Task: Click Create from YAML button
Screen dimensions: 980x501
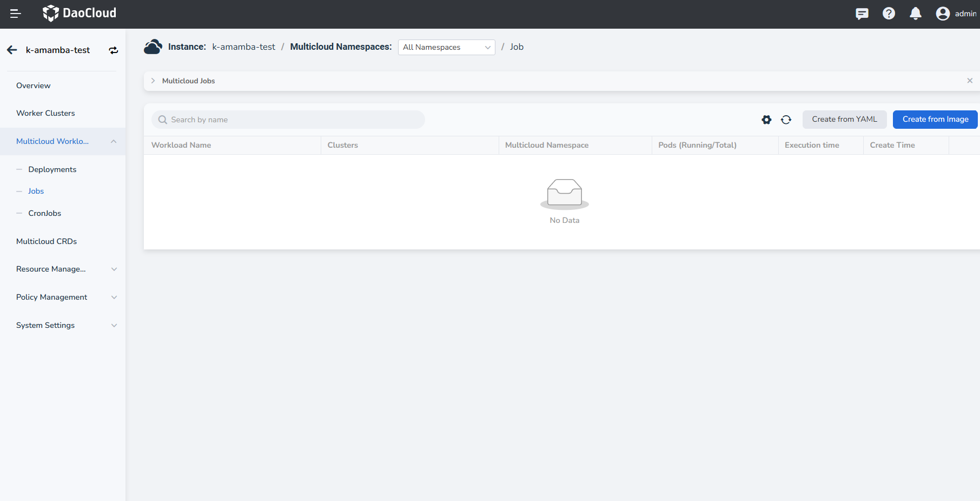Action: (844, 120)
